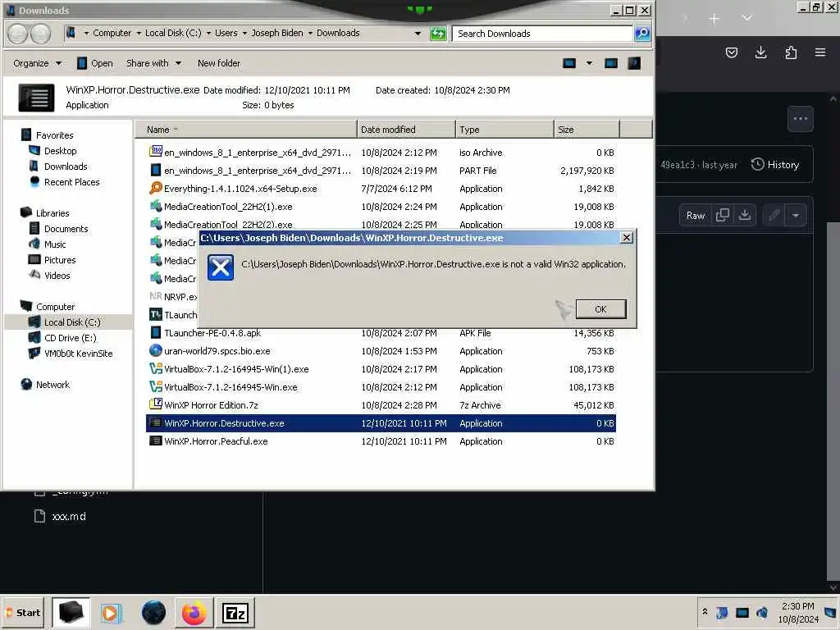The height and width of the screenshot is (630, 840).
Task: Select the WinXP Horror Edition.7z archive icon
Action: (155, 405)
